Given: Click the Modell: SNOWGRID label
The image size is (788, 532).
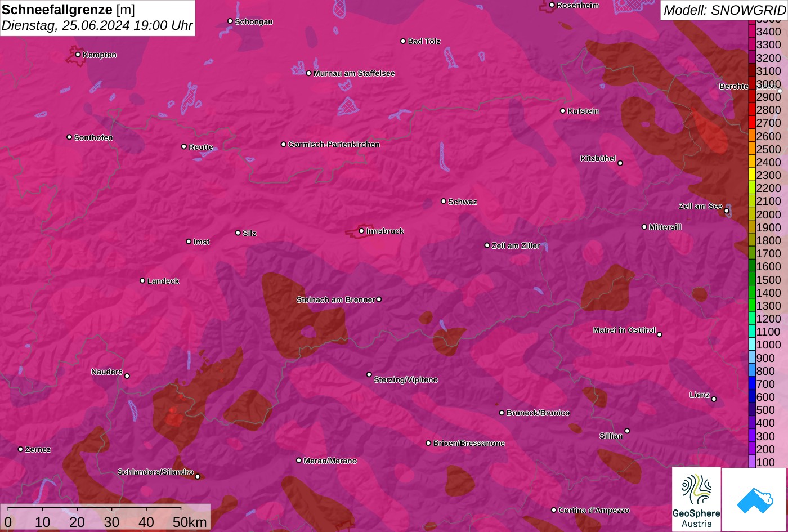Looking at the screenshot, I should coord(724,10).
